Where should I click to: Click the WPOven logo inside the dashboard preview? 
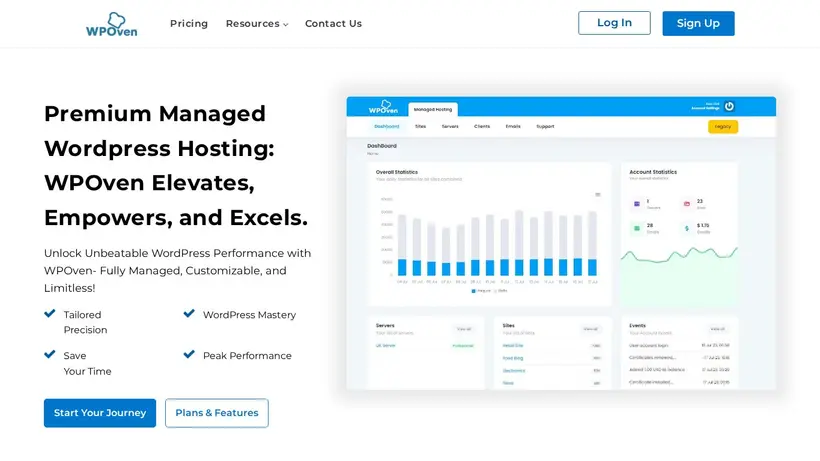tap(383, 107)
